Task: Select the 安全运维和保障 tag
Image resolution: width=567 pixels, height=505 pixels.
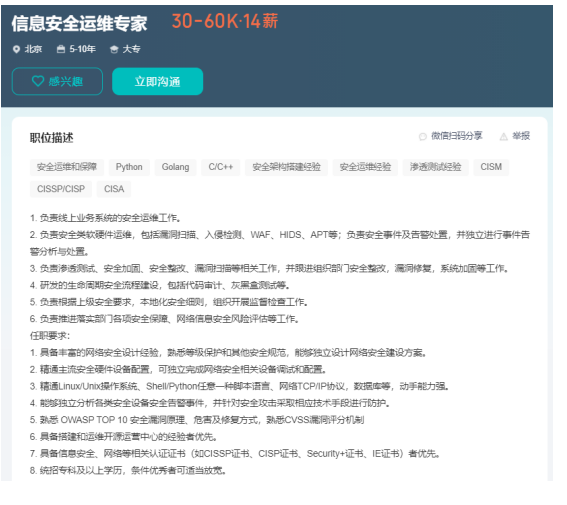Action: tap(67, 167)
